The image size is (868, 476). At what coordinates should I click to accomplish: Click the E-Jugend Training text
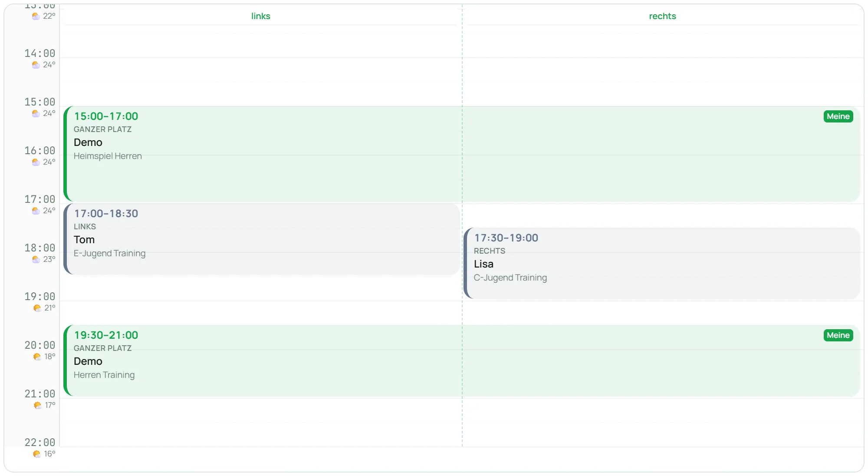109,253
